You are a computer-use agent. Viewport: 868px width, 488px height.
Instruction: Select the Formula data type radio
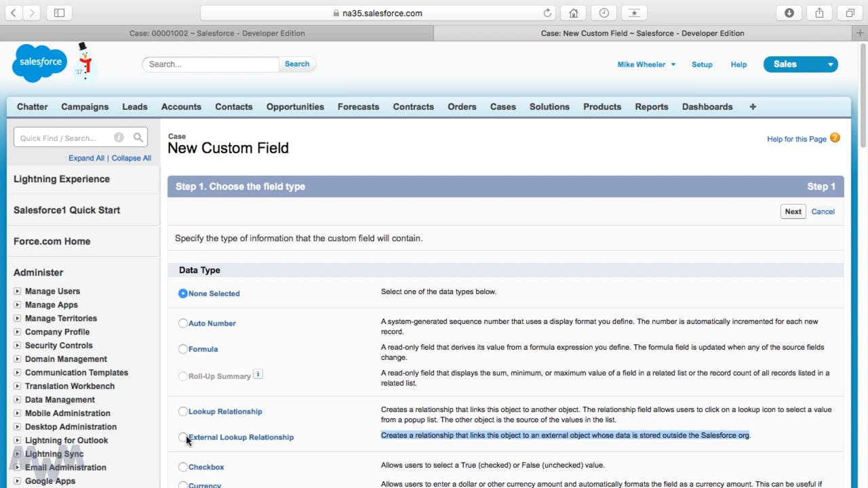(x=182, y=349)
